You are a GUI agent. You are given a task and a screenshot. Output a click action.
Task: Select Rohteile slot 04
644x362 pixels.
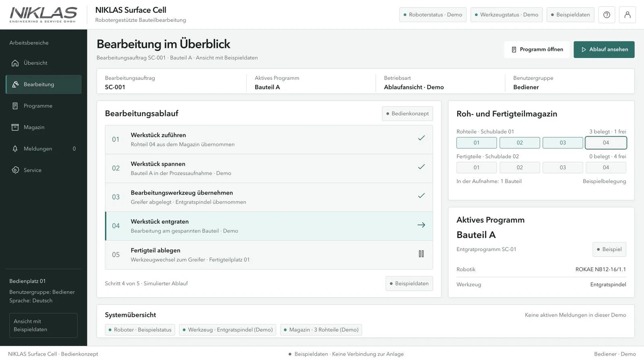tap(606, 143)
